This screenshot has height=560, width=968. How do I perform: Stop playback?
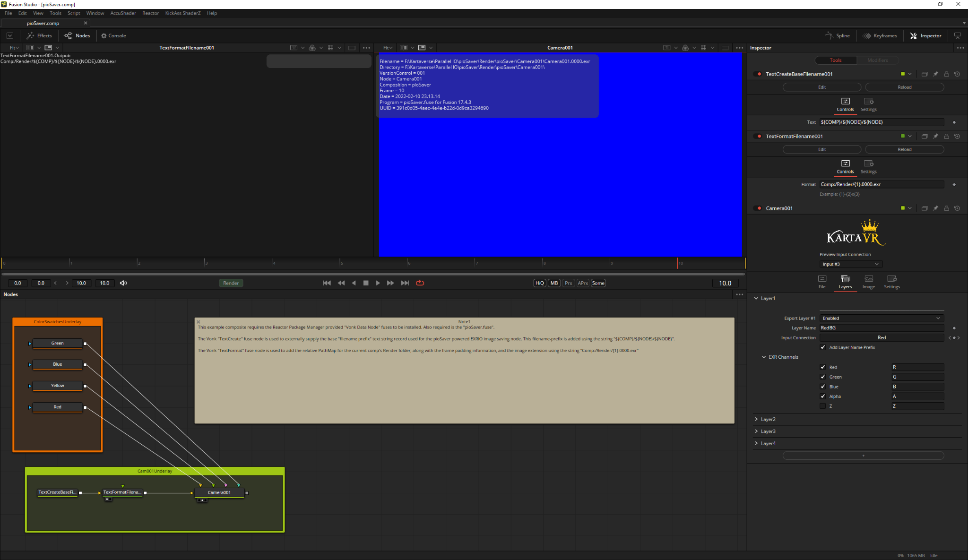pyautogui.click(x=366, y=283)
